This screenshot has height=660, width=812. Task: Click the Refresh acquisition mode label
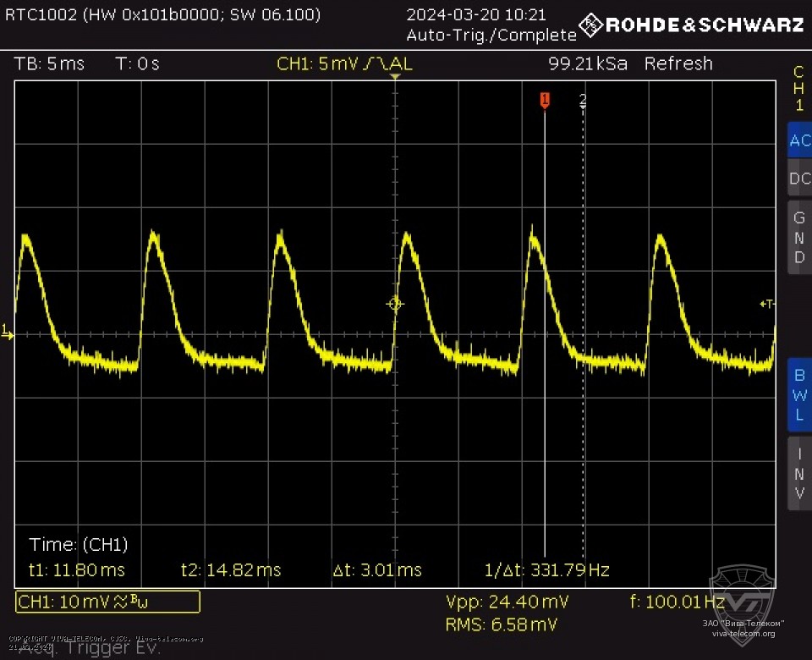(678, 63)
